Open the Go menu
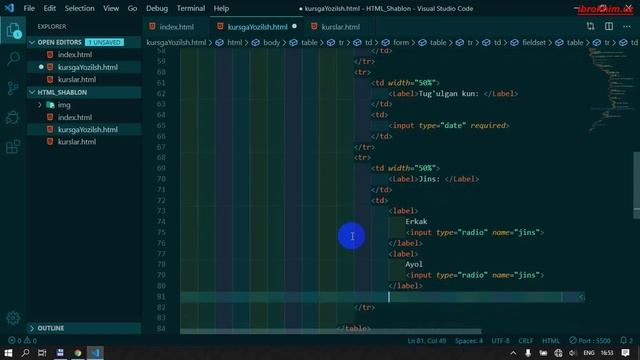 pos(132,8)
